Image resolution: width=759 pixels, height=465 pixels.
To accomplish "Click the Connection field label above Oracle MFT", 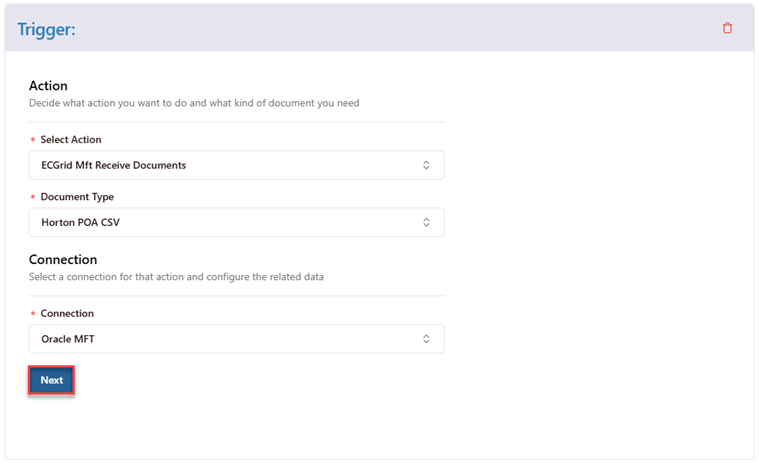I will (67, 313).
